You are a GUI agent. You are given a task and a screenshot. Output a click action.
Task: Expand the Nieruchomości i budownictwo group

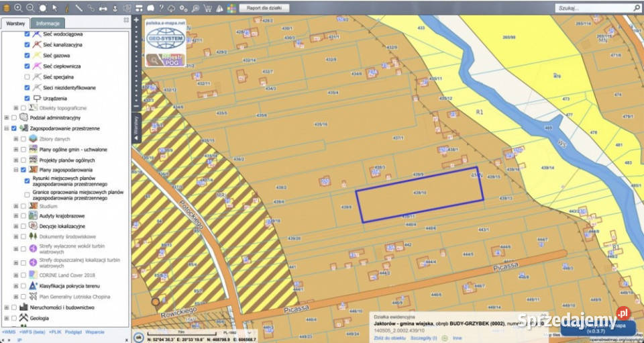point(7,307)
